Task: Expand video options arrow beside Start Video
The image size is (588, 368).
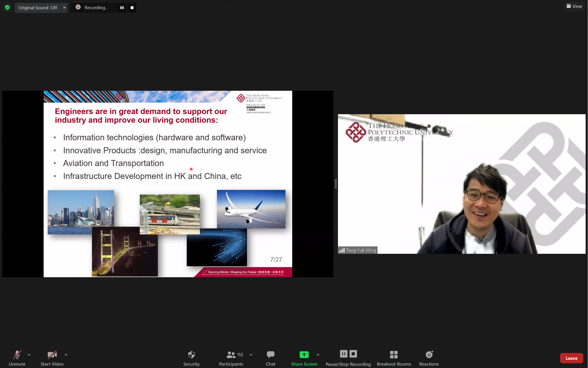Action: point(66,355)
